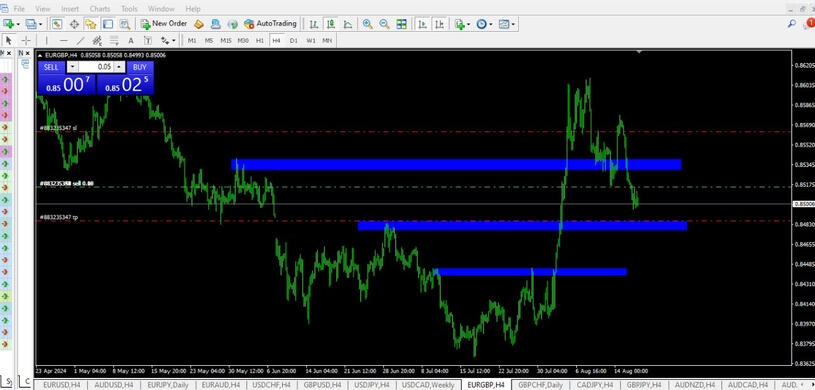Click the 0.05 lot volume field

[x=96, y=67]
